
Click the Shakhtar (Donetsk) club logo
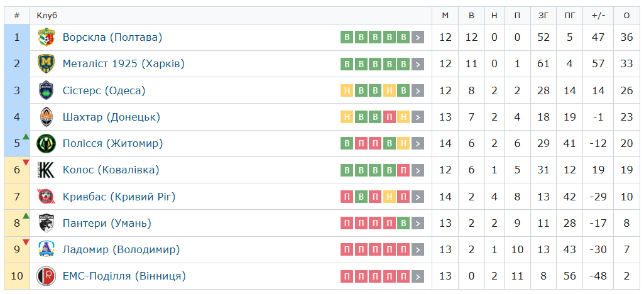[x=46, y=117]
